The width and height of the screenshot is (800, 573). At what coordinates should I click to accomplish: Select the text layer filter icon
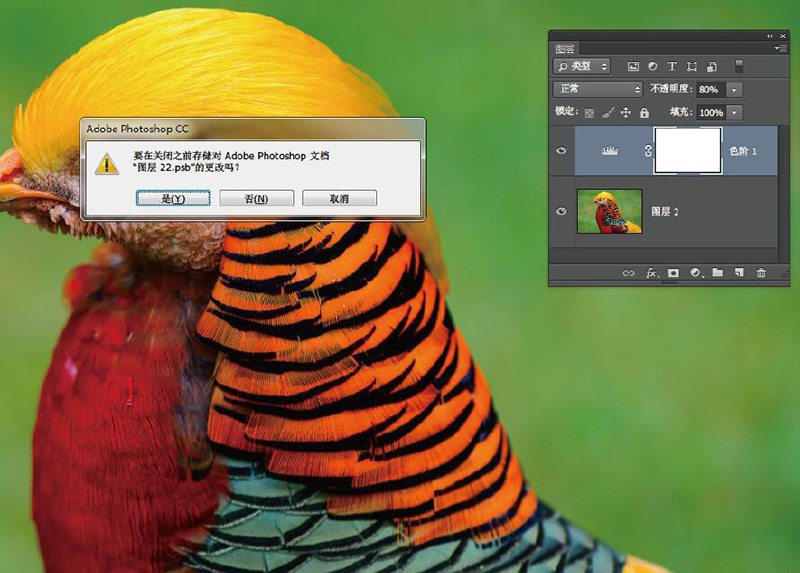tap(673, 67)
